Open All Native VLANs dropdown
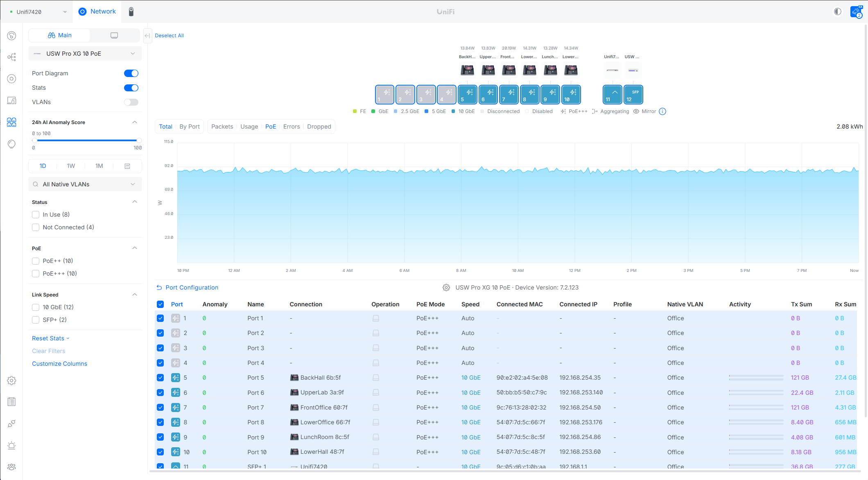 coord(85,184)
